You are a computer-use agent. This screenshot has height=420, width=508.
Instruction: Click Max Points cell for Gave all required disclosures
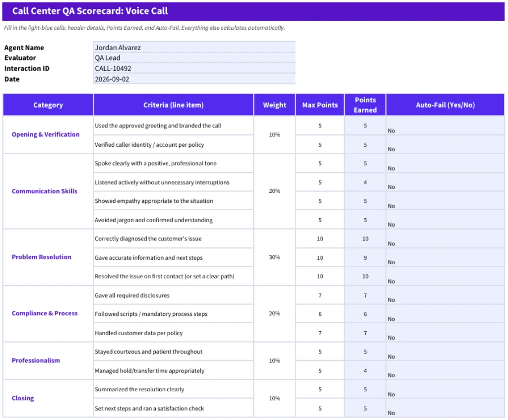pos(320,296)
